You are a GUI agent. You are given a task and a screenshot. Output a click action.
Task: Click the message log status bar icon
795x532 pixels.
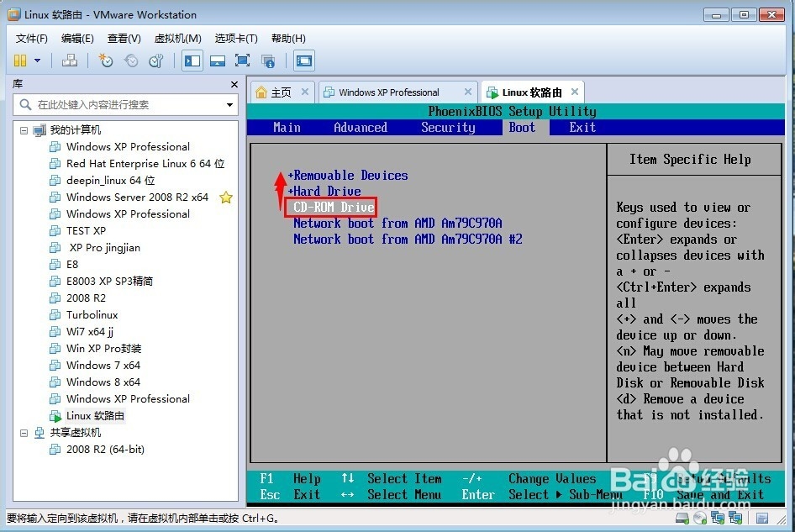click(x=762, y=518)
